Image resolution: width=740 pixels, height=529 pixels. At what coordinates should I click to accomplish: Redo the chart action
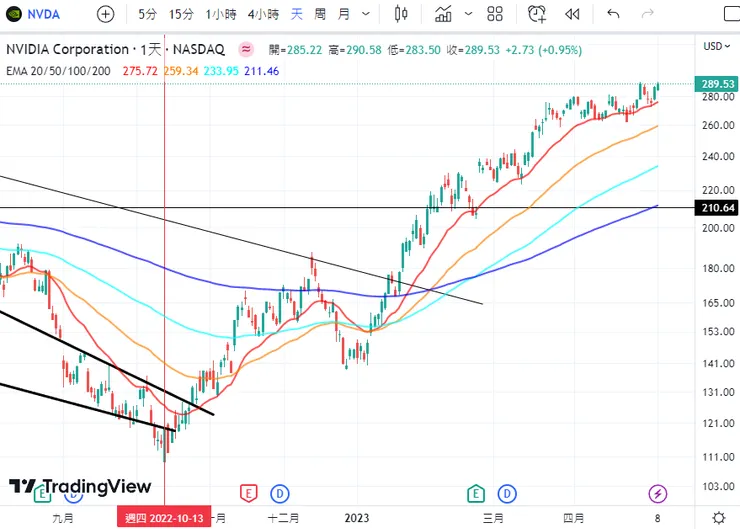click(648, 14)
